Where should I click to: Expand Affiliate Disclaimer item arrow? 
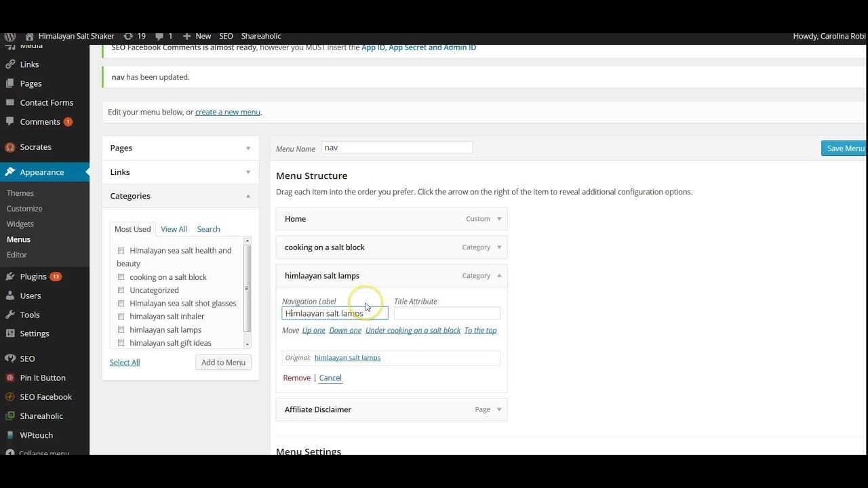click(x=499, y=409)
